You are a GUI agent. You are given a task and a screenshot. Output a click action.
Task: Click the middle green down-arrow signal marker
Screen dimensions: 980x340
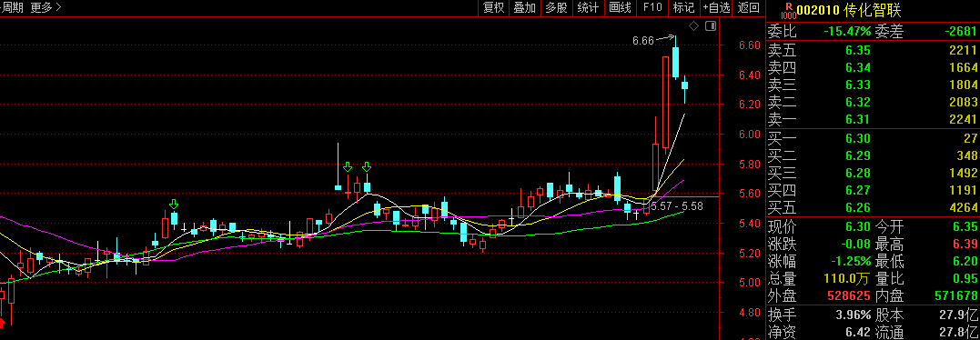click(x=348, y=166)
